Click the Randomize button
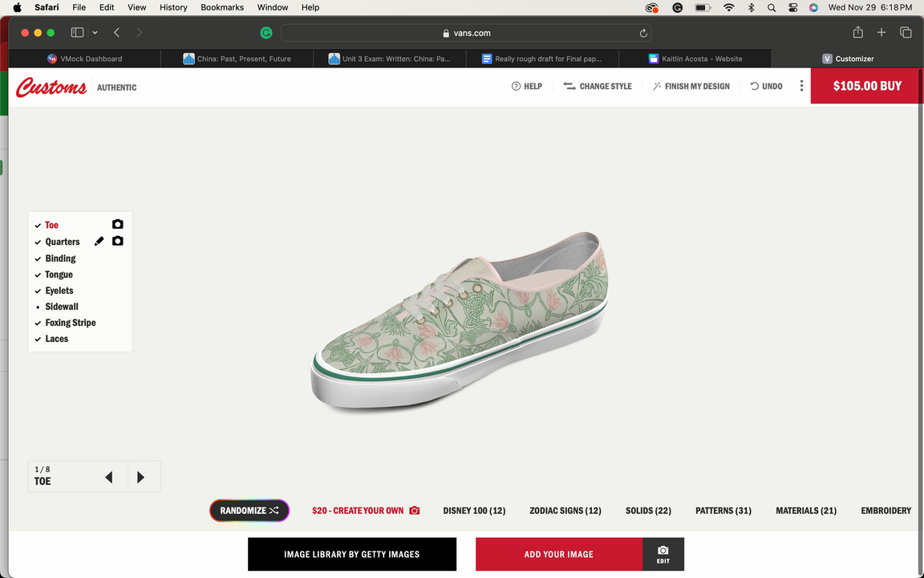This screenshot has height=578, width=924. click(249, 511)
